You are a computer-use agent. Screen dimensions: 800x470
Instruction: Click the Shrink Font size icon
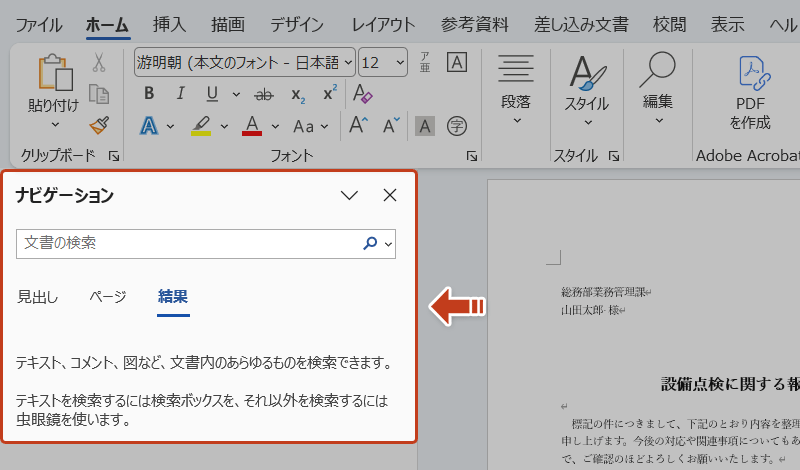coord(391,126)
